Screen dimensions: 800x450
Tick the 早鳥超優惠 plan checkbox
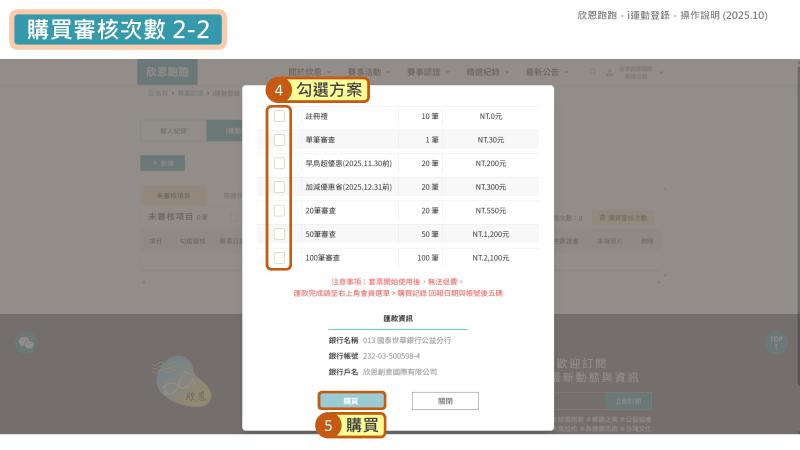(x=279, y=163)
